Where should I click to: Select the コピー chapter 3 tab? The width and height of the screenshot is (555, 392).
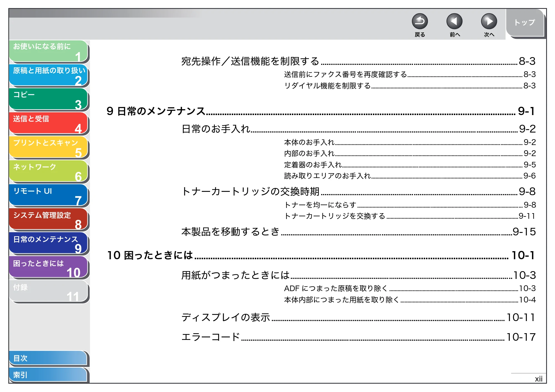(x=49, y=99)
